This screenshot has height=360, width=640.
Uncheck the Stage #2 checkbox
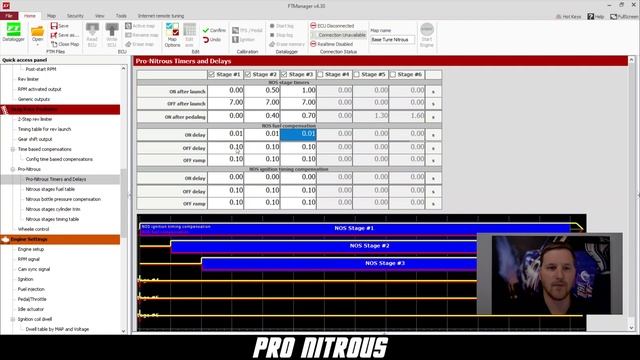(x=248, y=74)
